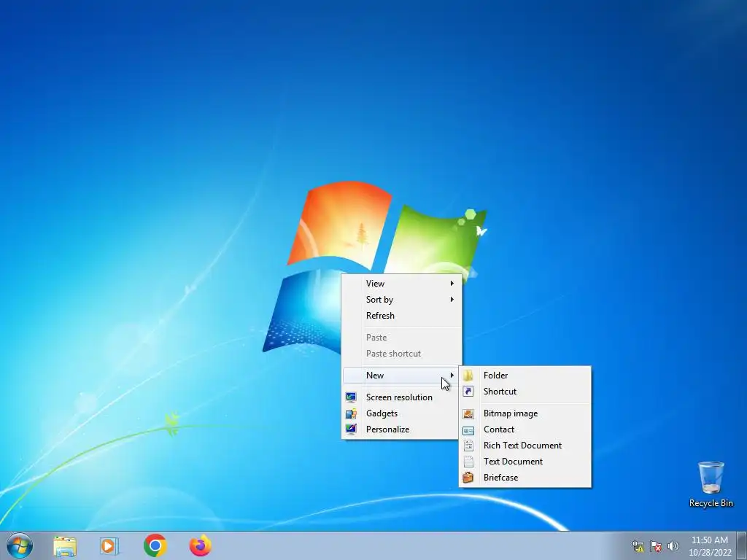Click the New submenu arrow
The image size is (747, 560).
[452, 376]
